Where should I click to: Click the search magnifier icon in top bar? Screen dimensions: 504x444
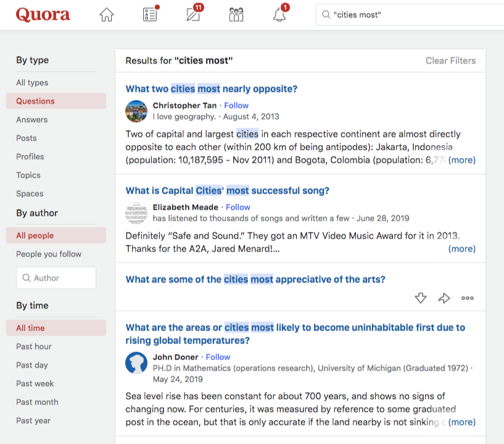[x=326, y=15]
